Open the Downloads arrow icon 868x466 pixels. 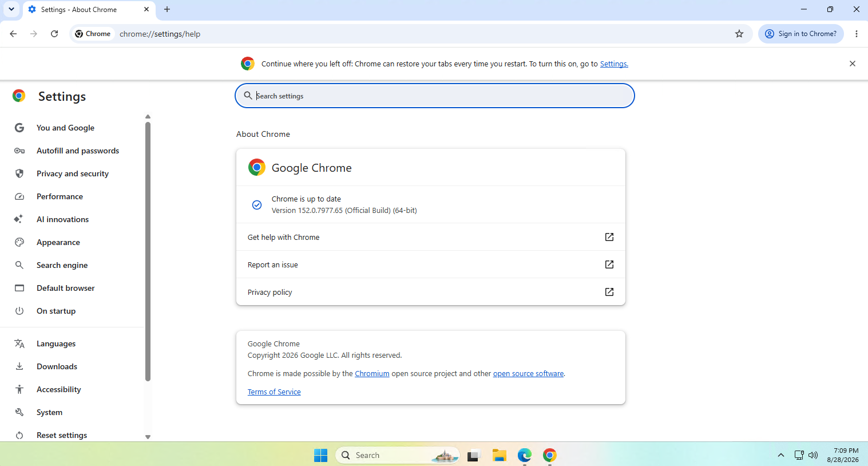[x=19, y=366]
